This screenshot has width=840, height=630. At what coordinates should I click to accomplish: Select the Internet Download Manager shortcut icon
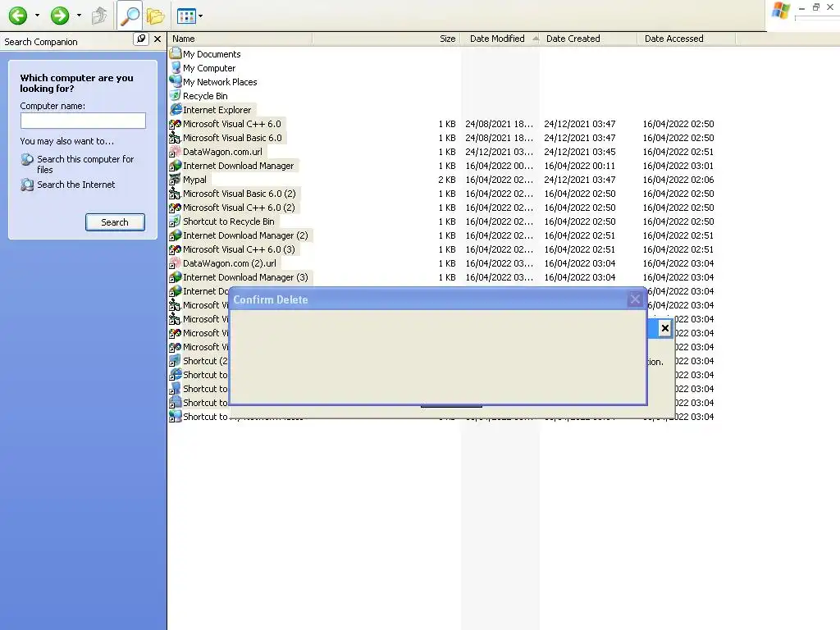[x=176, y=166]
